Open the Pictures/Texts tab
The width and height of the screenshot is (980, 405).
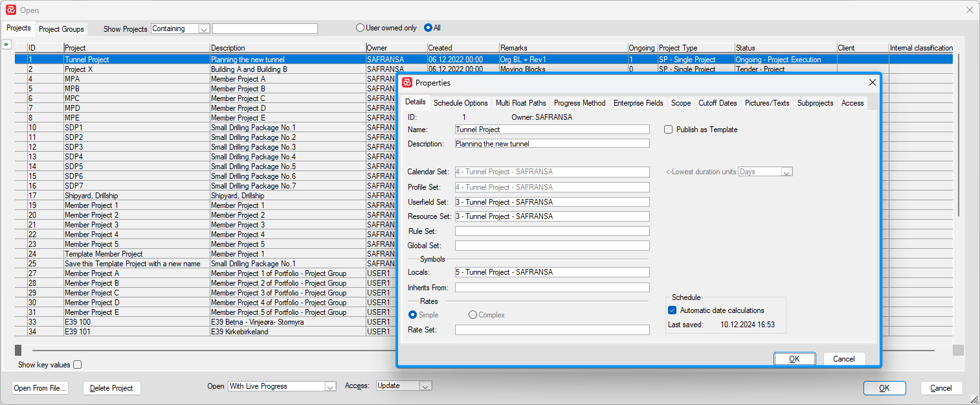767,103
